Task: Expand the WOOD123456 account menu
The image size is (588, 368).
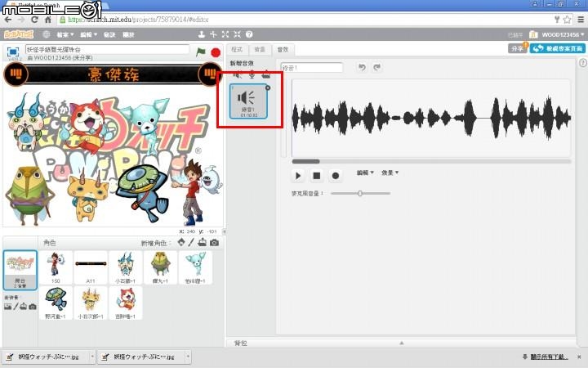Action: click(x=563, y=34)
